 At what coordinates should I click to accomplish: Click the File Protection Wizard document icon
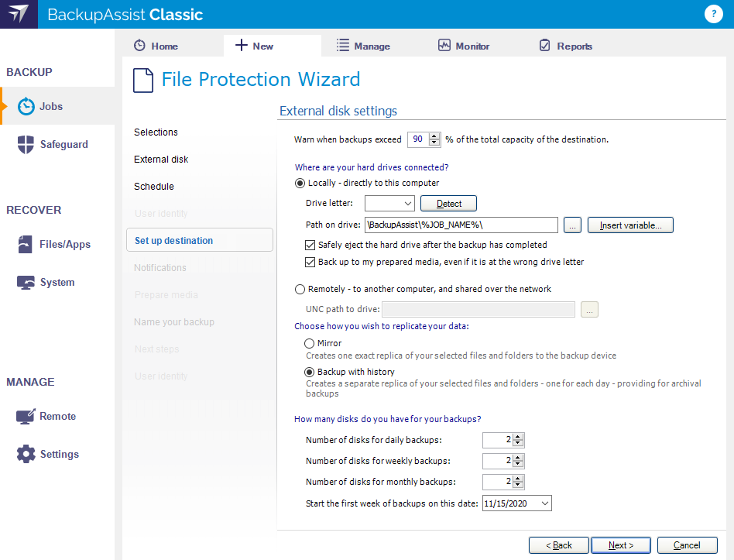(143, 80)
